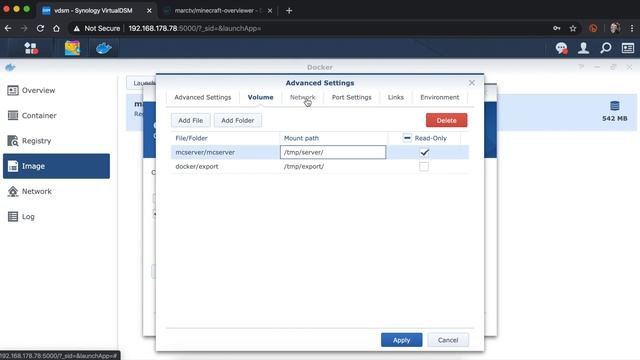Click the image size database icon
640x360 pixels.
[x=615, y=106]
